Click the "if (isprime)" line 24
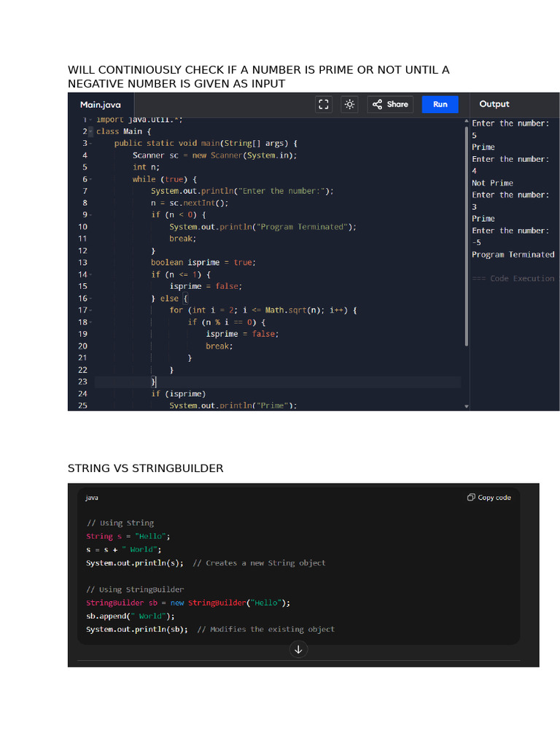The image size is (560, 747). point(179,393)
